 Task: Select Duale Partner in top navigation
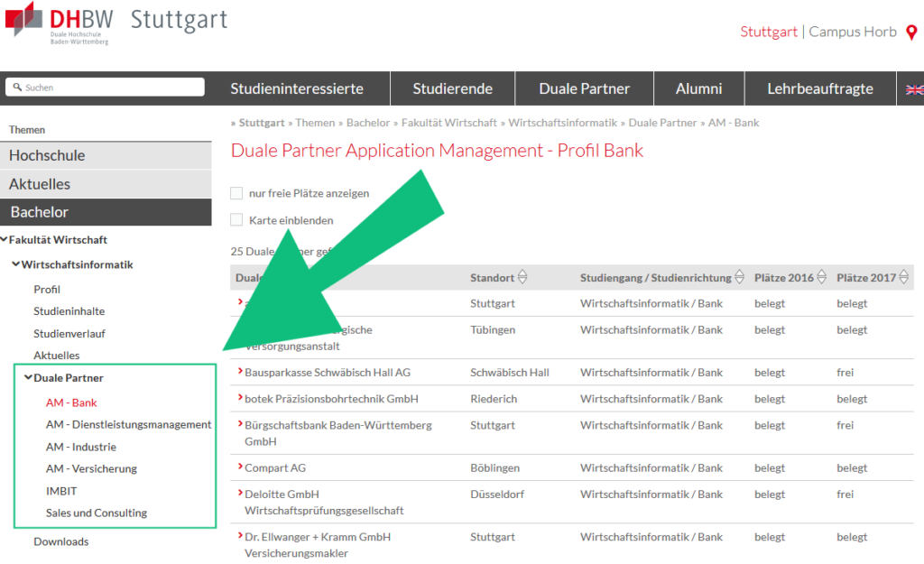[584, 89]
